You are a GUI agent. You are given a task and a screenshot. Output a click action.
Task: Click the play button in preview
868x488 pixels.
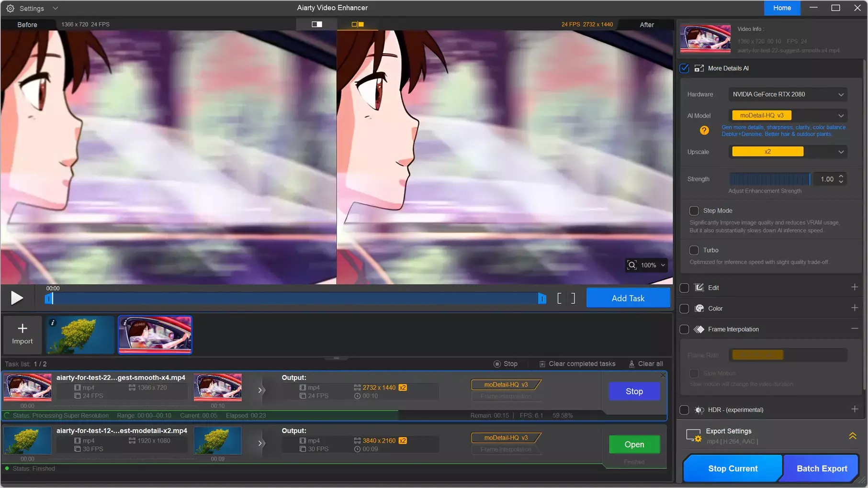tap(17, 298)
